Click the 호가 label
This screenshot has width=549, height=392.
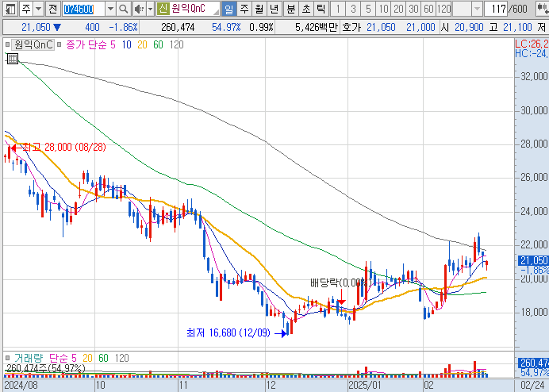click(351, 27)
